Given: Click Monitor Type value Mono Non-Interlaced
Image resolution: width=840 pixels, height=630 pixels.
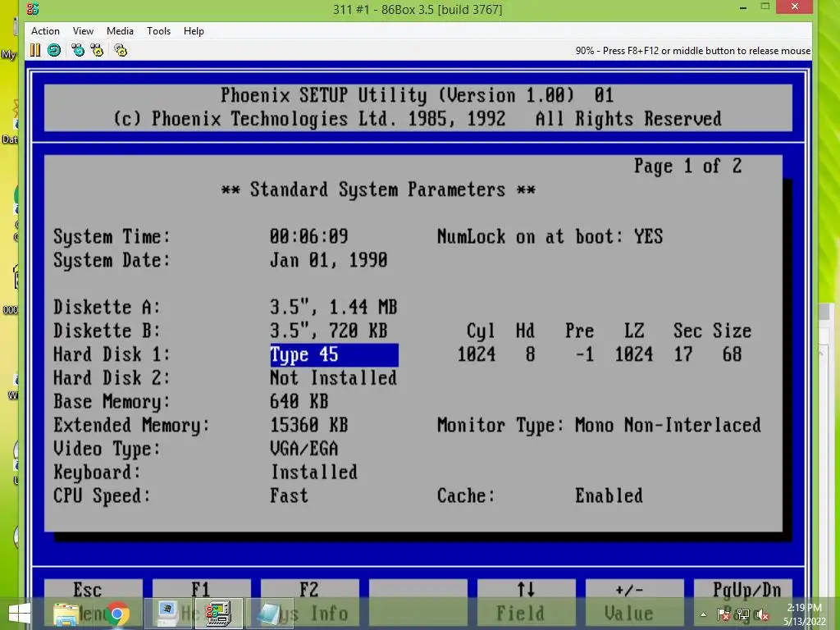Looking at the screenshot, I should [x=668, y=426].
